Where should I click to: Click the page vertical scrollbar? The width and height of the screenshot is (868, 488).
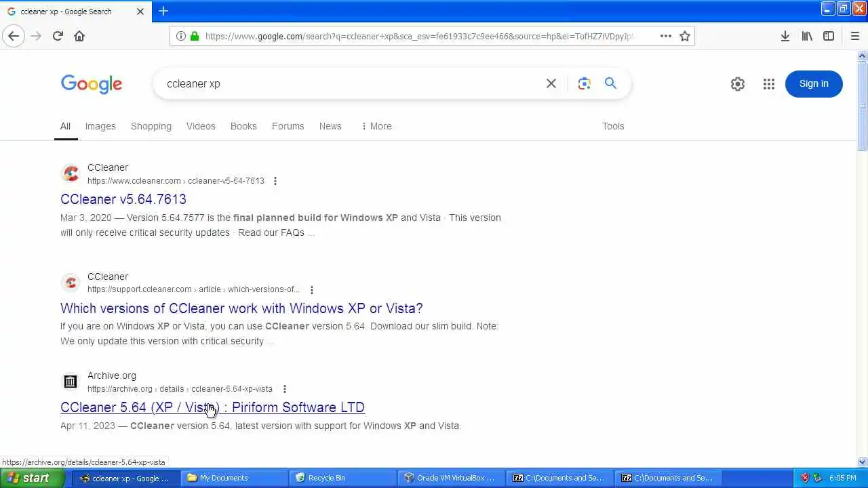click(x=863, y=258)
